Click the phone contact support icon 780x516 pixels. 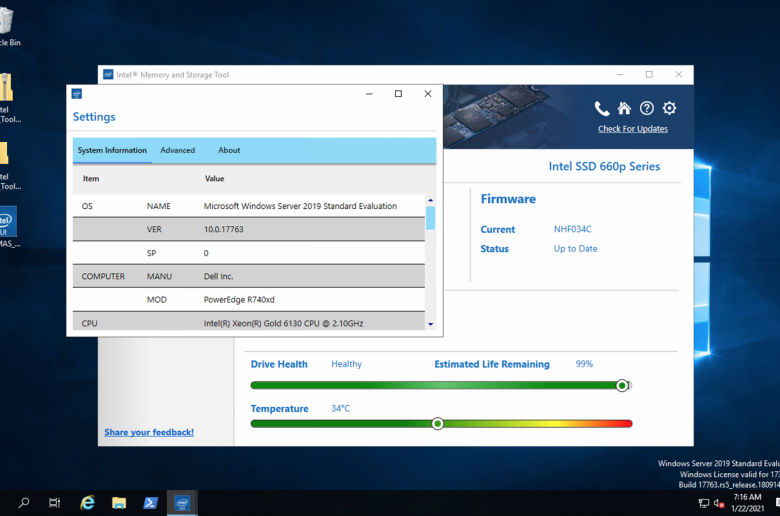(x=602, y=108)
